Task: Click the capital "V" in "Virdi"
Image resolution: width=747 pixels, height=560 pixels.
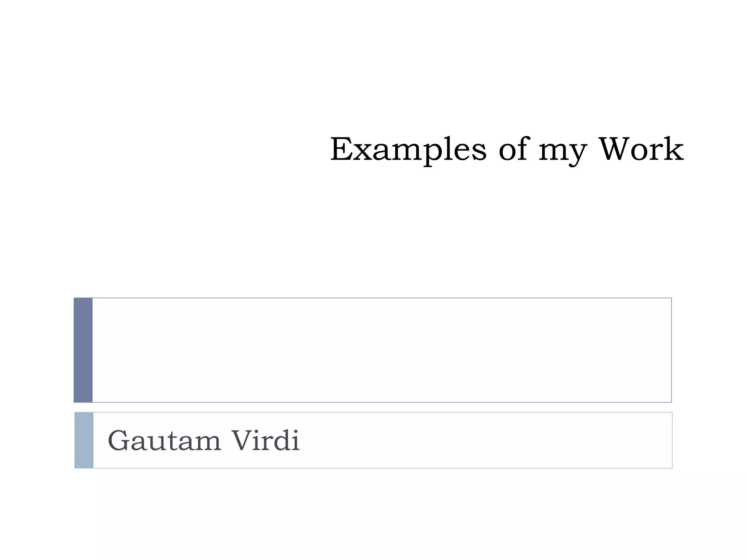Action: tap(244, 440)
